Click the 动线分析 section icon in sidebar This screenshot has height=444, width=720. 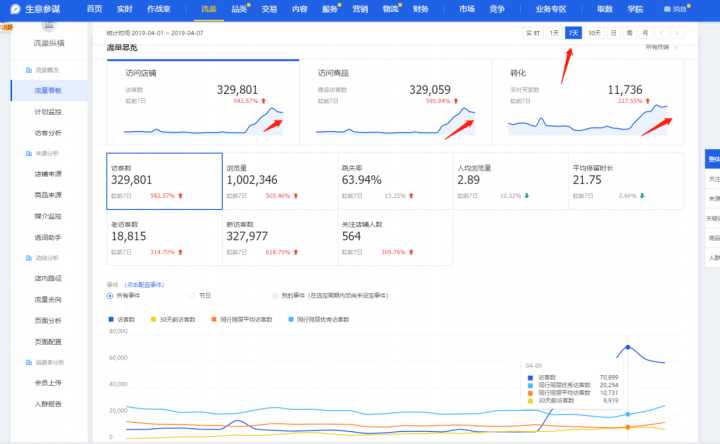click(x=25, y=257)
